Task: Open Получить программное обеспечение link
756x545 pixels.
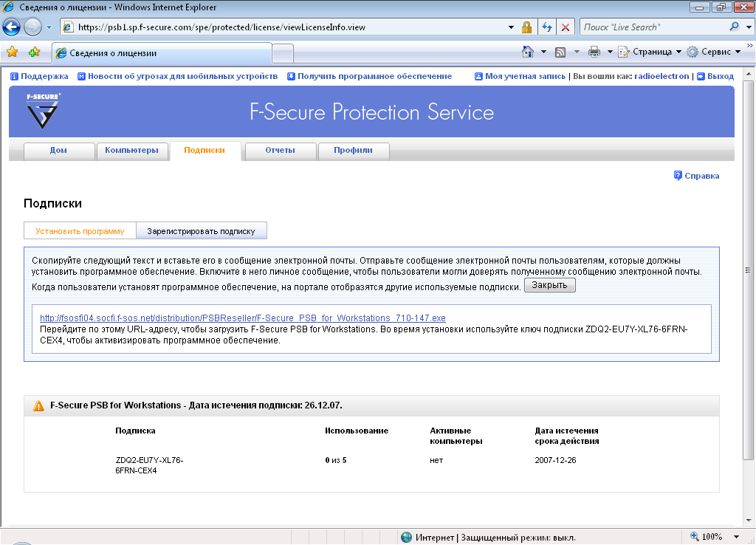Action: [374, 76]
